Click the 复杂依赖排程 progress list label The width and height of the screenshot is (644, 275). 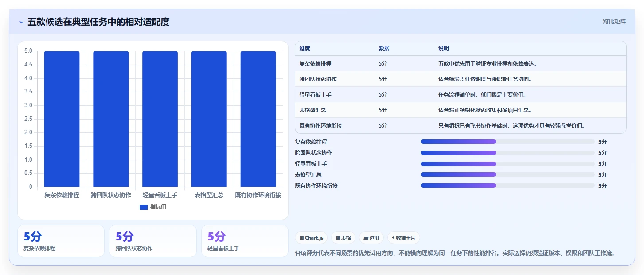(311, 142)
